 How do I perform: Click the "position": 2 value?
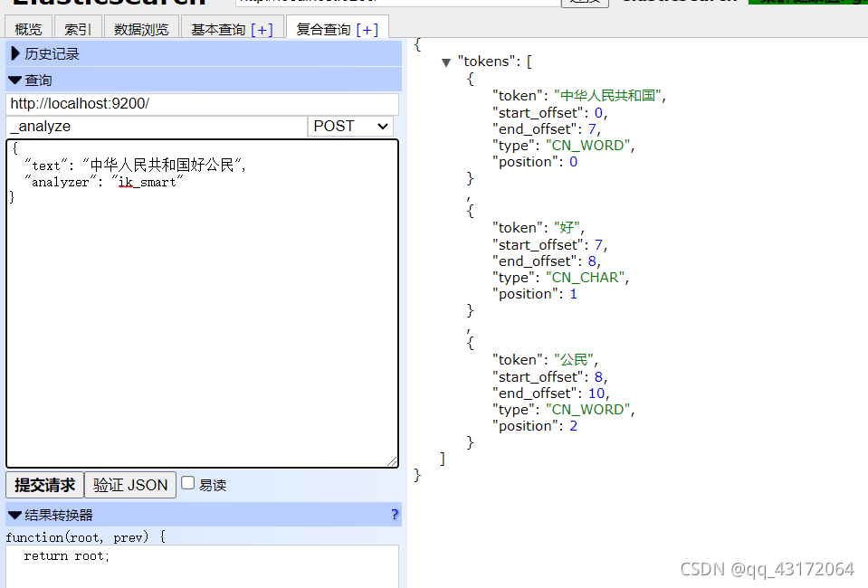pyautogui.click(x=574, y=426)
